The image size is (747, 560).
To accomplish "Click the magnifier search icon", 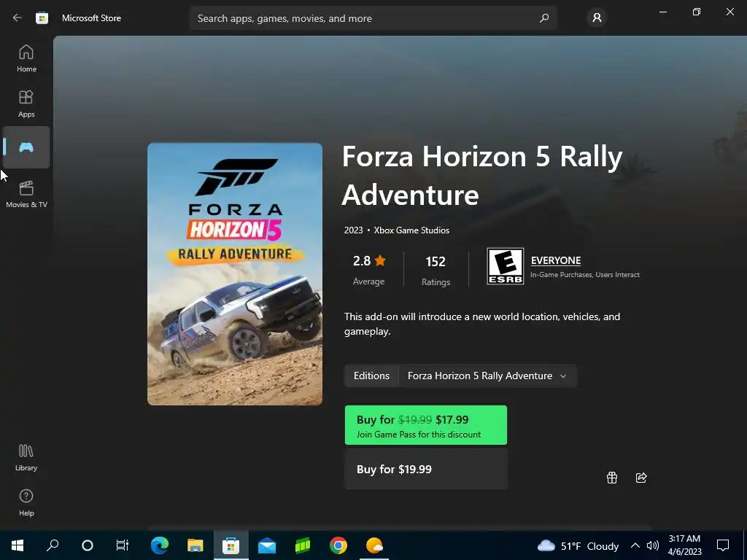I will click(544, 18).
